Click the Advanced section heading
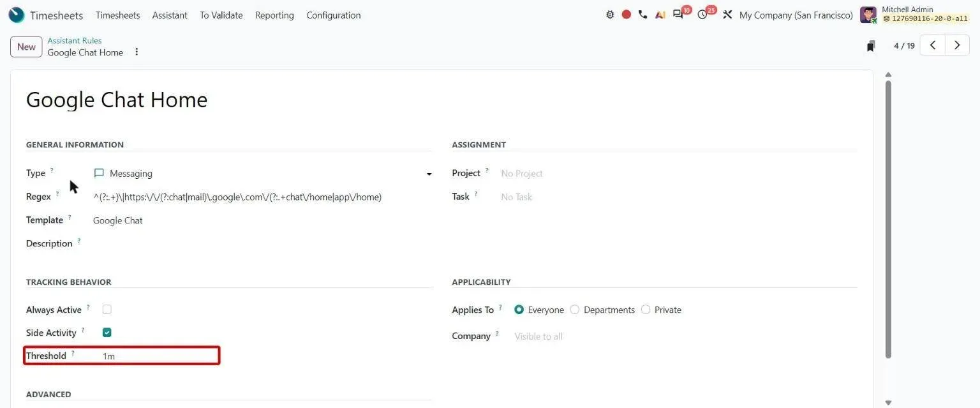Screen dimensions: 980x408 48,395
